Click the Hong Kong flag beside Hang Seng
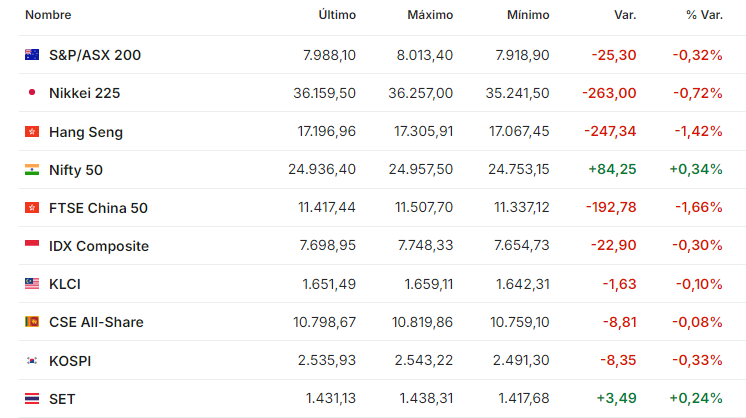 (x=32, y=131)
